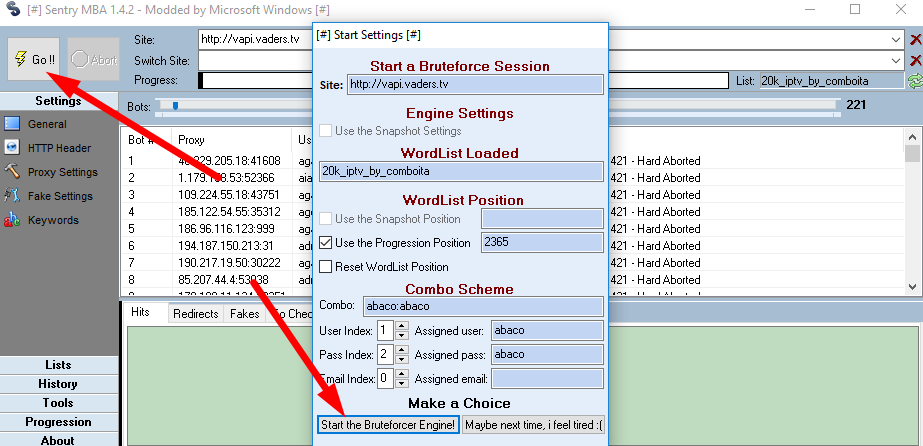Increase the Pass Index value
Screen dimensions: 923x446
pyautogui.click(x=401, y=350)
